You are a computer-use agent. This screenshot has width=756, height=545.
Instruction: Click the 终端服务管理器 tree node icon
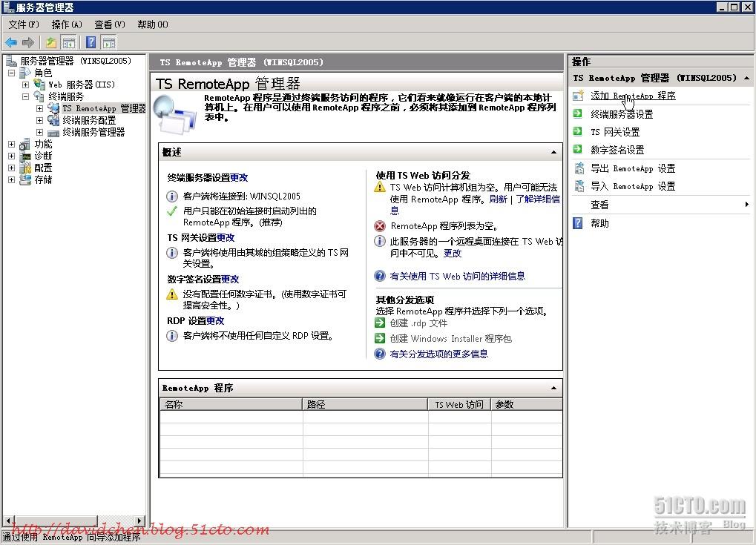[53, 133]
